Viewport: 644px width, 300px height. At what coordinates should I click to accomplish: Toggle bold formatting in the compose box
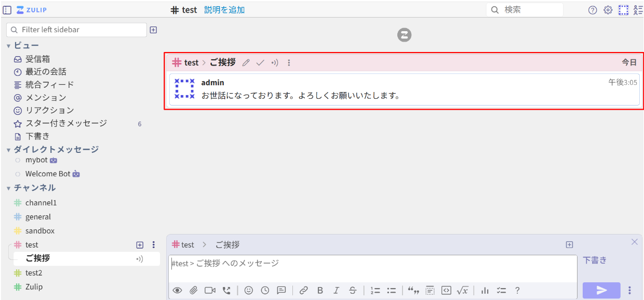coord(320,290)
